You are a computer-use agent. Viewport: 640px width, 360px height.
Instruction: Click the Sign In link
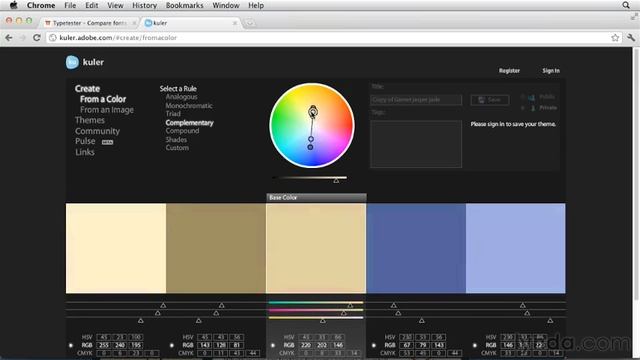(x=551, y=71)
